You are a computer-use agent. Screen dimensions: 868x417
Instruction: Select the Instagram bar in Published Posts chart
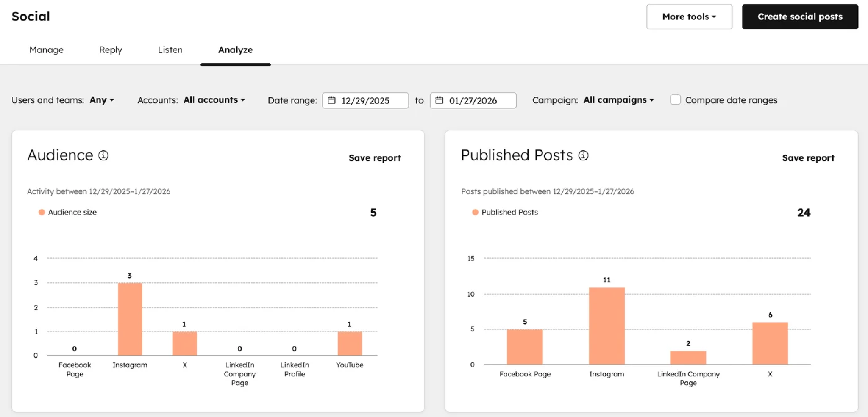pos(606,326)
